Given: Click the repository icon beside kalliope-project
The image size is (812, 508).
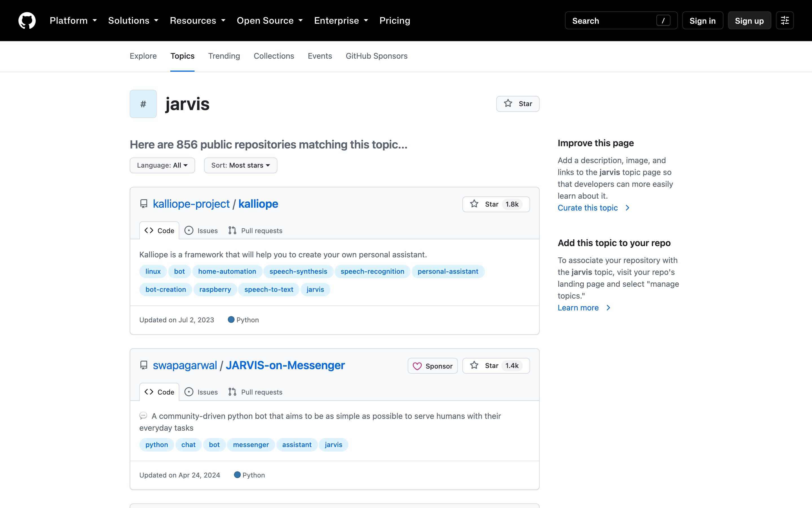Looking at the screenshot, I should pyautogui.click(x=144, y=204).
